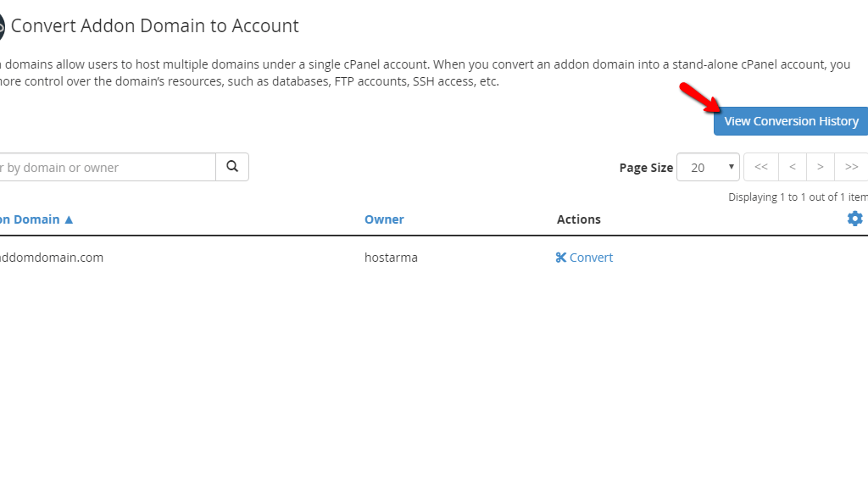Sort by Addon Domain column header
The height and width of the screenshot is (488, 868).
click(x=36, y=219)
